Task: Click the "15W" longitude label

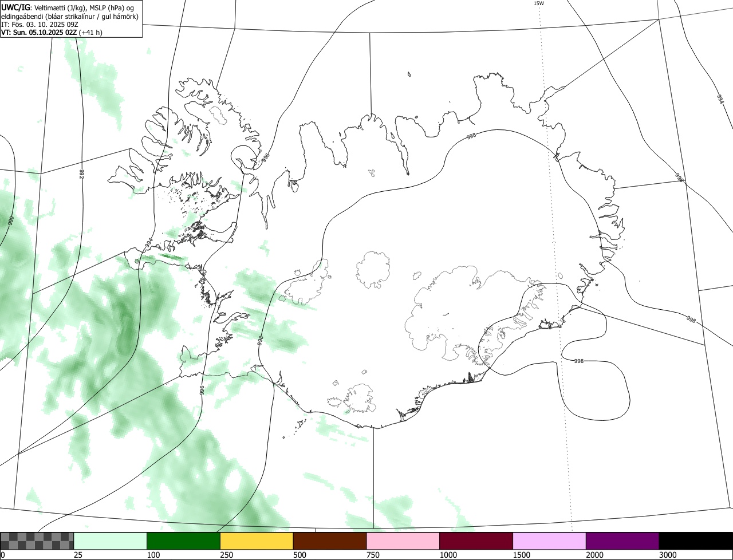Action: click(x=538, y=3)
